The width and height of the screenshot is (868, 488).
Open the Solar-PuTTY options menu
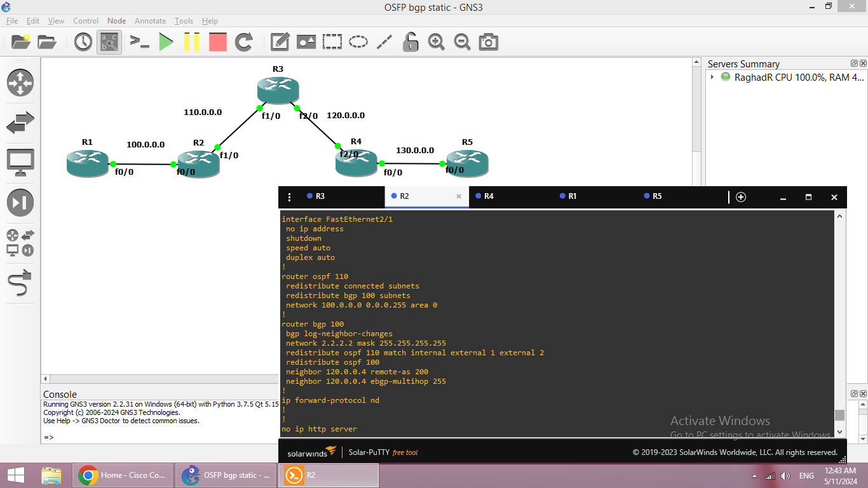click(x=290, y=197)
